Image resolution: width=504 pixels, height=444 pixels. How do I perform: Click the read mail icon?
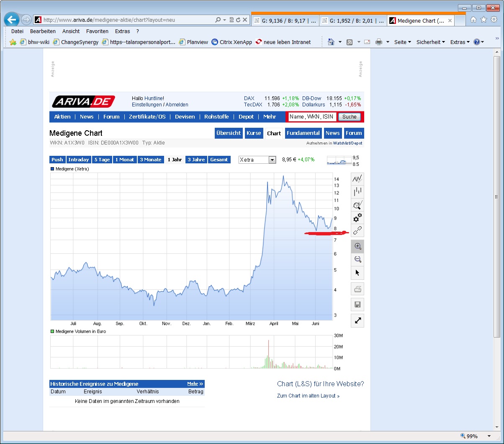(367, 42)
